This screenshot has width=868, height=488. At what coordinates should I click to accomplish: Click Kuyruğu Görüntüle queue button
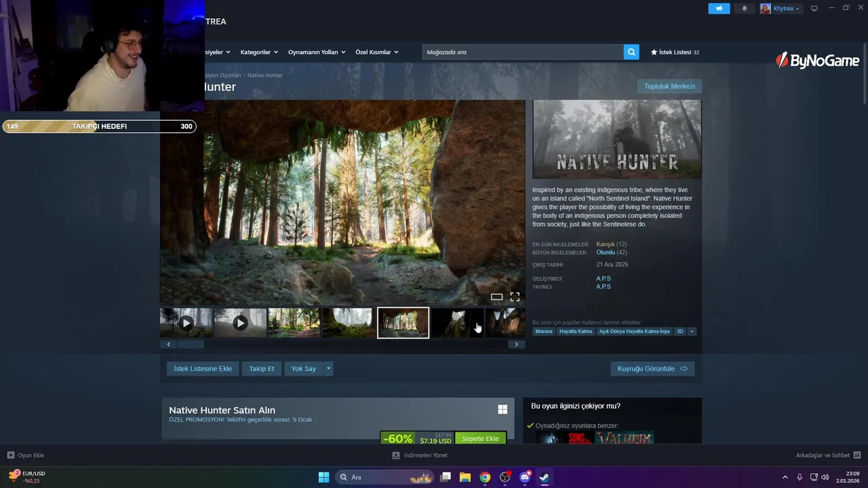tap(652, 368)
